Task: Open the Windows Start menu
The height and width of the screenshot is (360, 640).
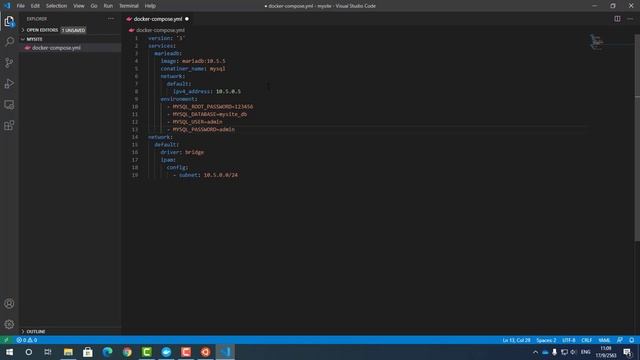Action: pos(9,352)
